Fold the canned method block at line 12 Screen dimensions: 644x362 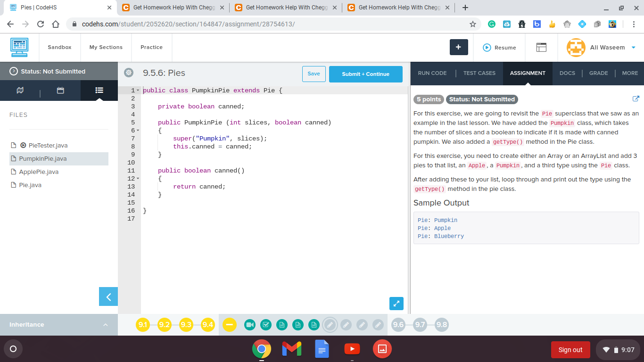(138, 179)
